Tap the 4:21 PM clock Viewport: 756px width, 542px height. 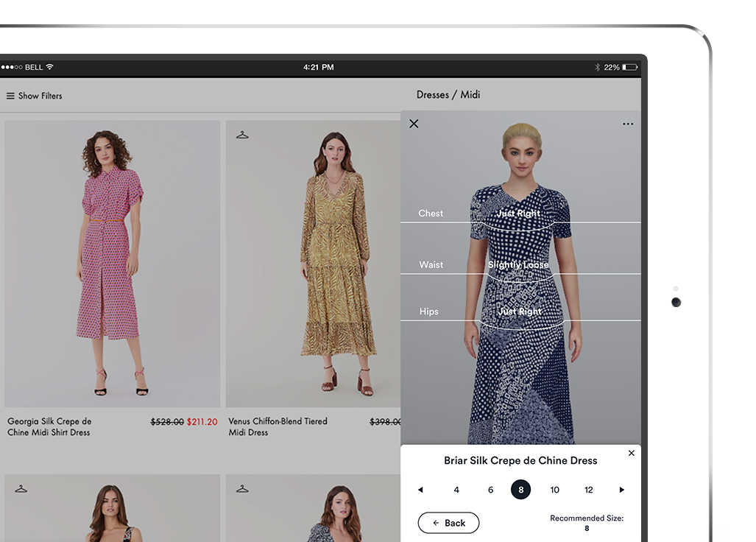[x=318, y=67]
